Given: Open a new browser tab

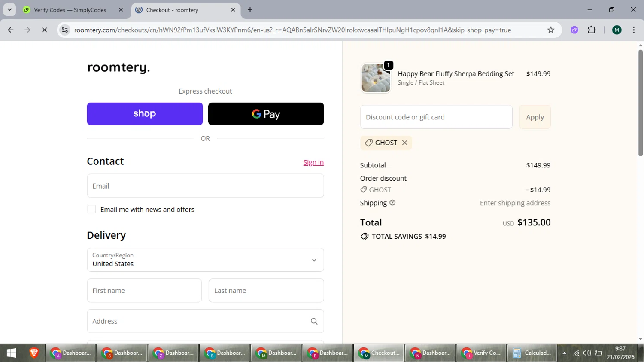Looking at the screenshot, I should point(250,10).
